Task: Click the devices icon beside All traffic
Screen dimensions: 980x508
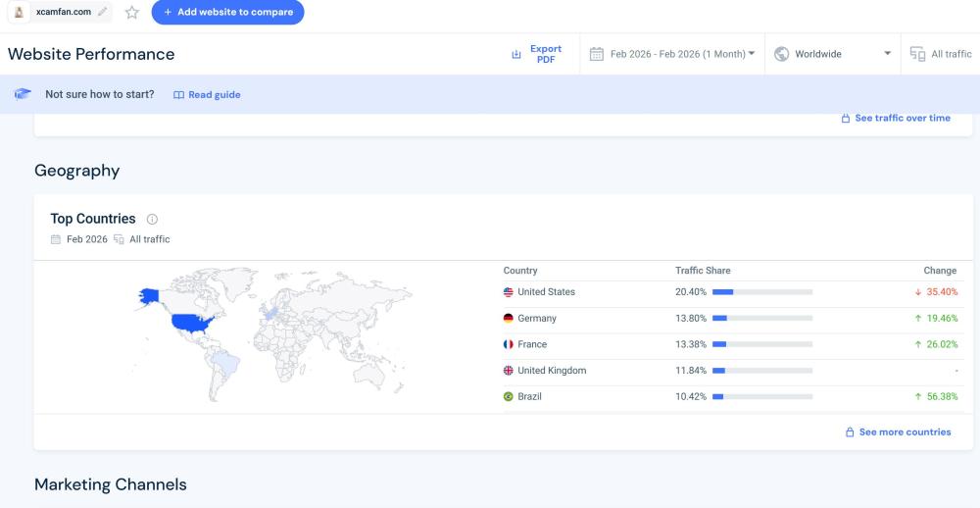Action: point(917,55)
